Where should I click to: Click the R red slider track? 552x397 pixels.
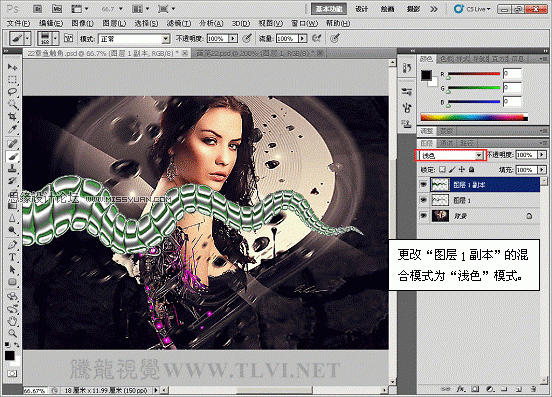coord(474,74)
